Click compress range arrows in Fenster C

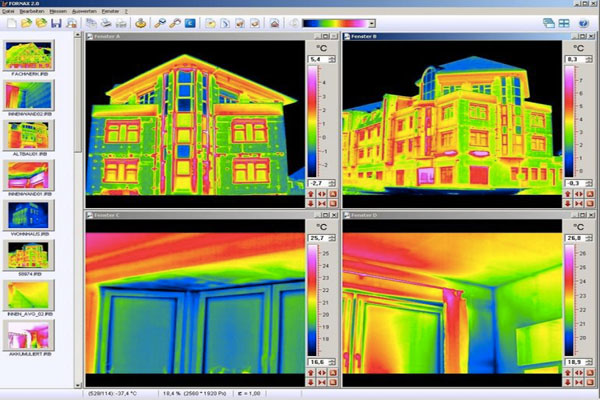pos(322,382)
